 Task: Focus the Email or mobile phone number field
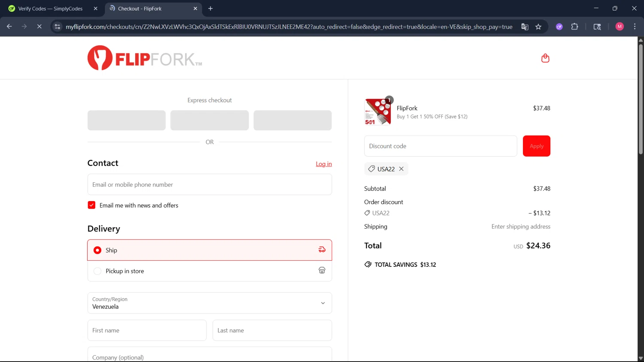tap(210, 184)
